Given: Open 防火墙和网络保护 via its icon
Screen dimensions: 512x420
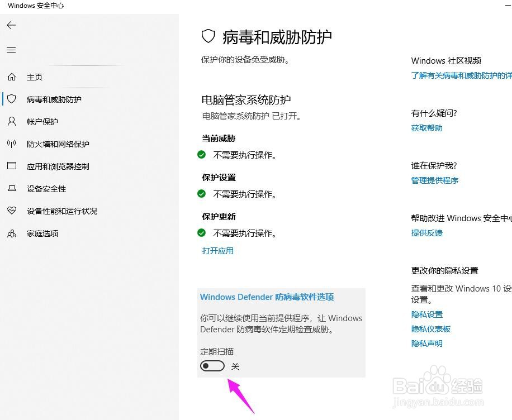Looking at the screenshot, I should pyautogui.click(x=11, y=144).
